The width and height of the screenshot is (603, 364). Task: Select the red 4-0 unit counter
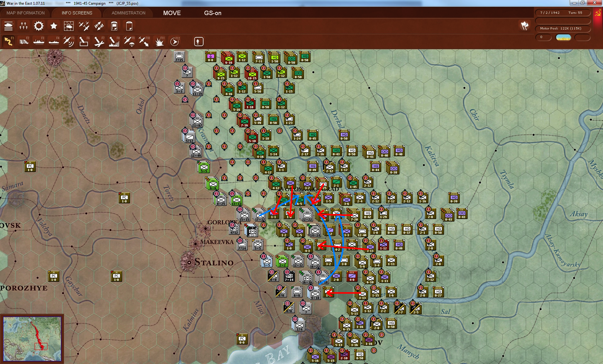(352, 276)
